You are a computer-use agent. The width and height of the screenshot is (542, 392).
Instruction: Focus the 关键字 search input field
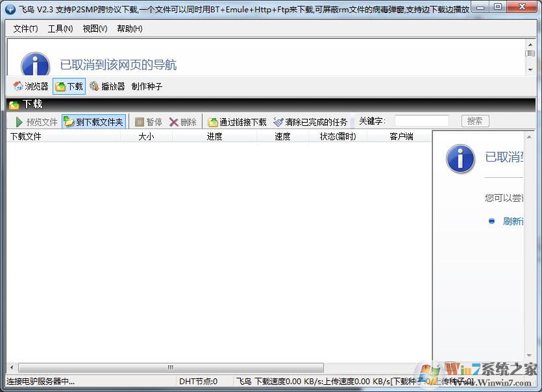coord(422,121)
